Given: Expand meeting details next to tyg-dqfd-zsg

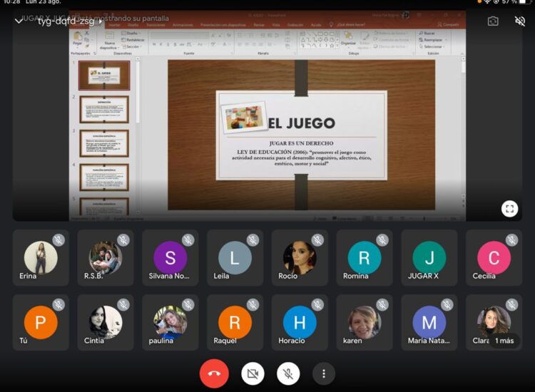Looking at the screenshot, I should tap(101, 21).
